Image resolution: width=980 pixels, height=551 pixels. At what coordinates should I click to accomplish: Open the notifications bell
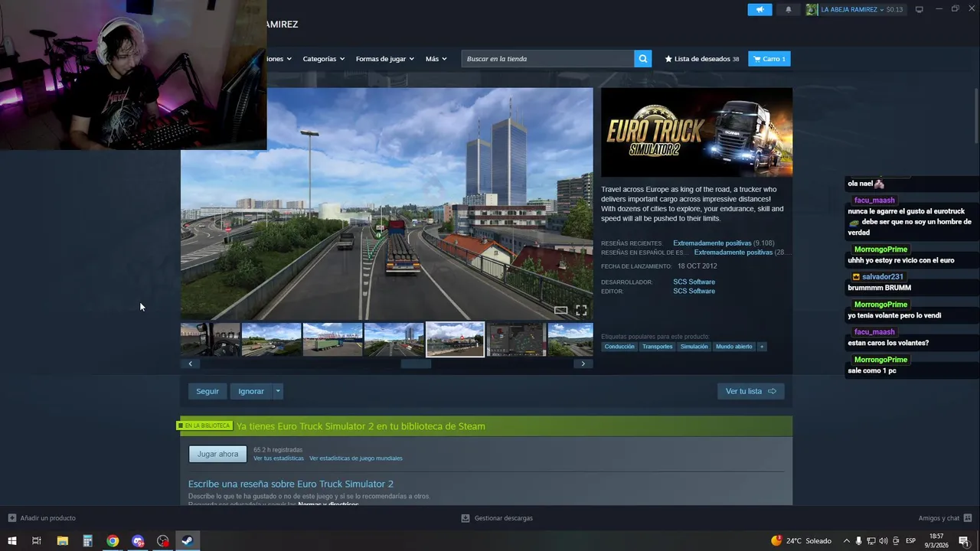(789, 9)
